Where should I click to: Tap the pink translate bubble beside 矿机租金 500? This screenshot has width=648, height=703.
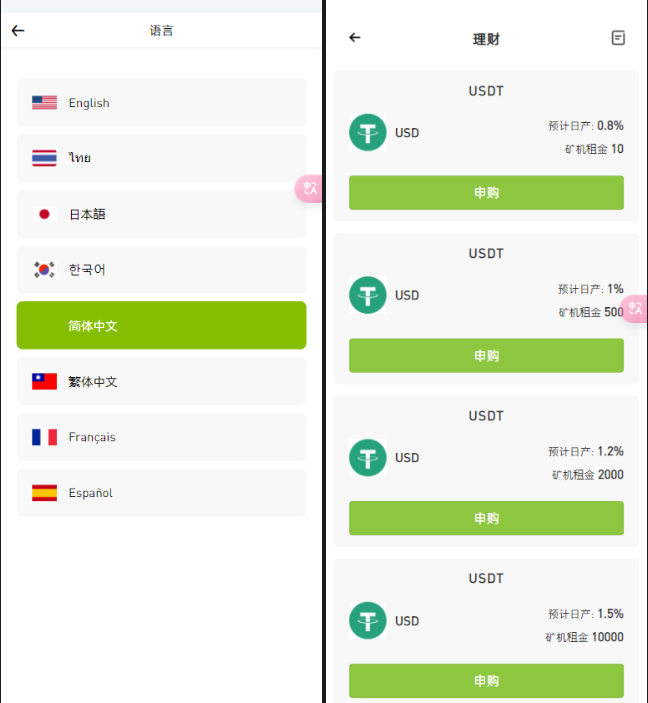click(x=636, y=308)
